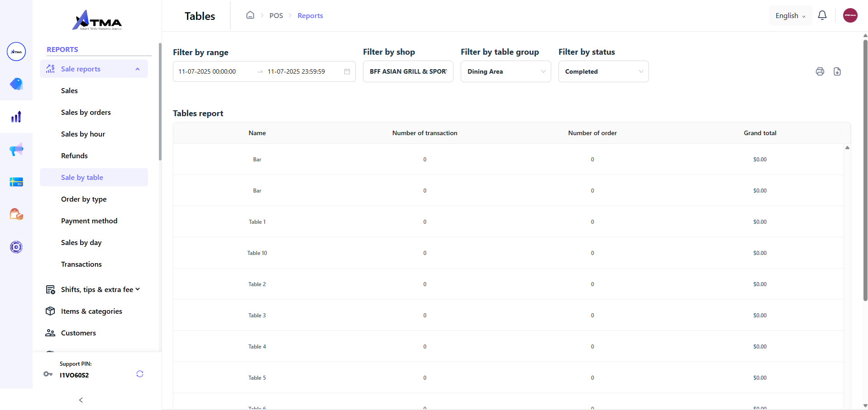
Task: Navigate to POS via the breadcrumb
Action: coord(276,15)
